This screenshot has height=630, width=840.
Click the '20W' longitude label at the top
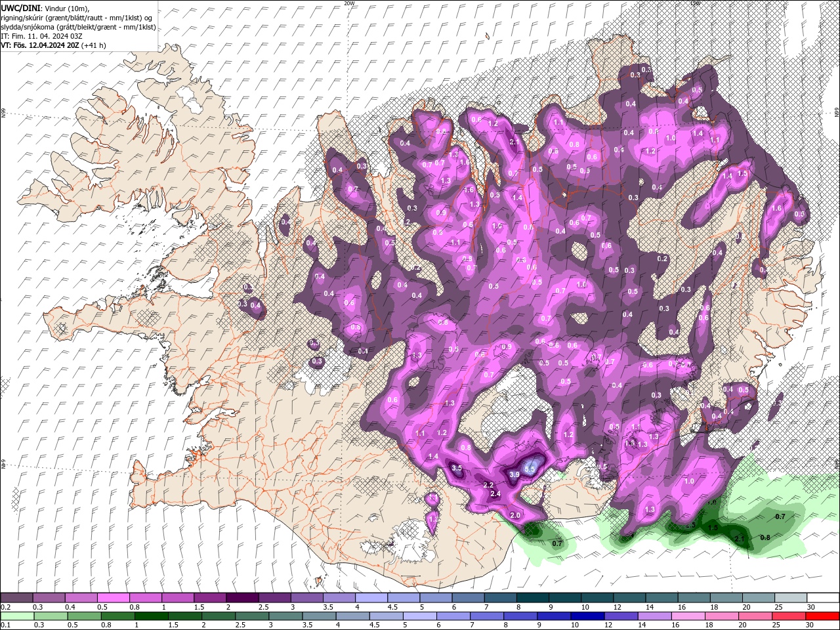[349, 3]
